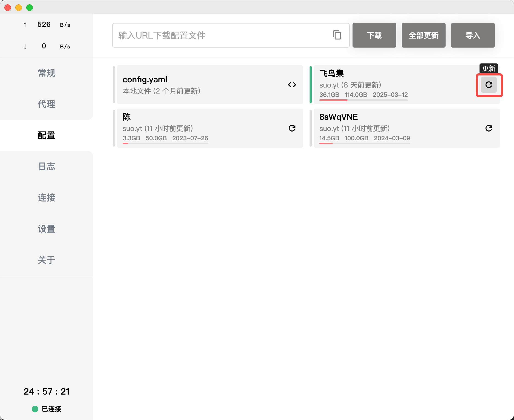Click the 100.0GB quota text
Image resolution: width=514 pixels, height=420 pixels.
tap(357, 138)
